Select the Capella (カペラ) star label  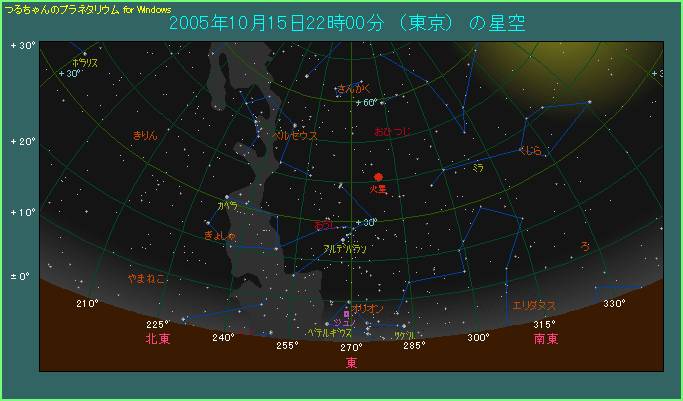tap(227, 205)
